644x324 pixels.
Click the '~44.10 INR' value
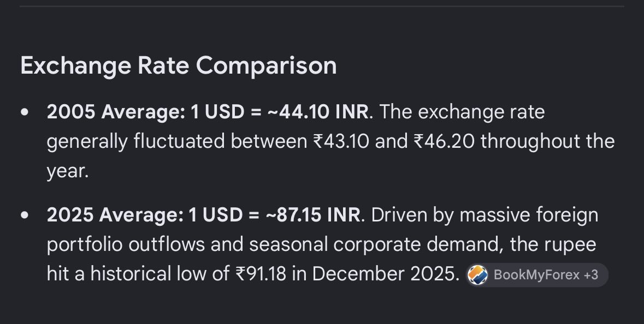pyautogui.click(x=318, y=112)
